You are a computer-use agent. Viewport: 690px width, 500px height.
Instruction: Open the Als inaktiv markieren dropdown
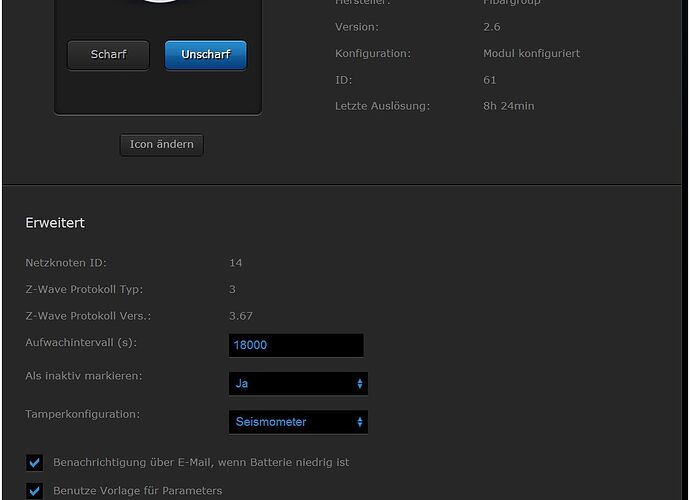click(x=298, y=383)
